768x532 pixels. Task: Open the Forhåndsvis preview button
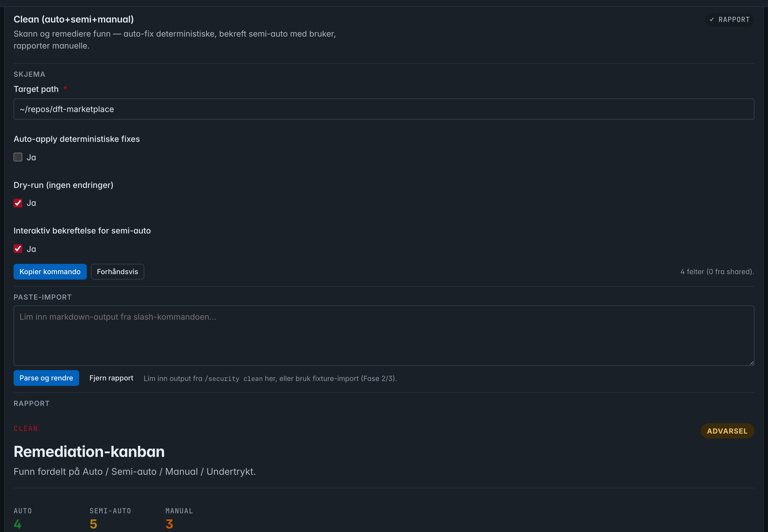[x=117, y=272]
